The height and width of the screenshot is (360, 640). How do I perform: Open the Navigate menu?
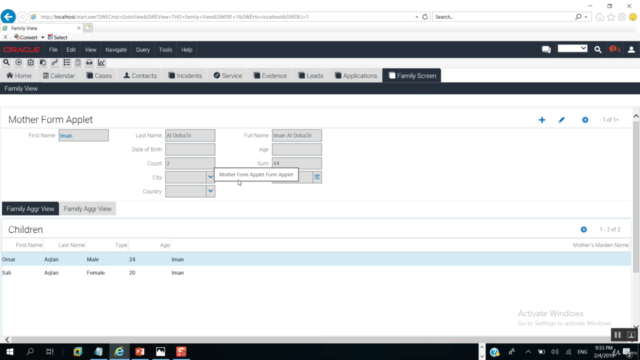pos(116,50)
